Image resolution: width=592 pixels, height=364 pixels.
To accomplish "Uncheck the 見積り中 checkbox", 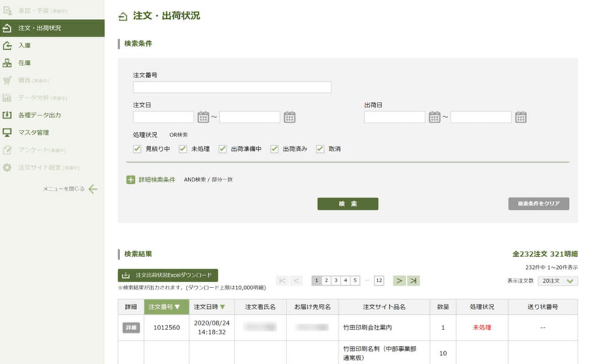I will pos(137,149).
